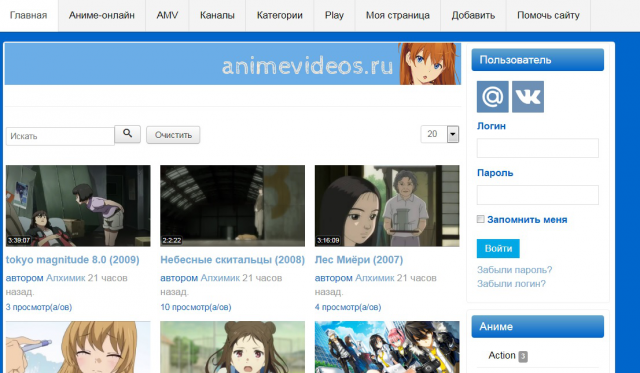Follow the Забыли пароль? link

coord(514,270)
